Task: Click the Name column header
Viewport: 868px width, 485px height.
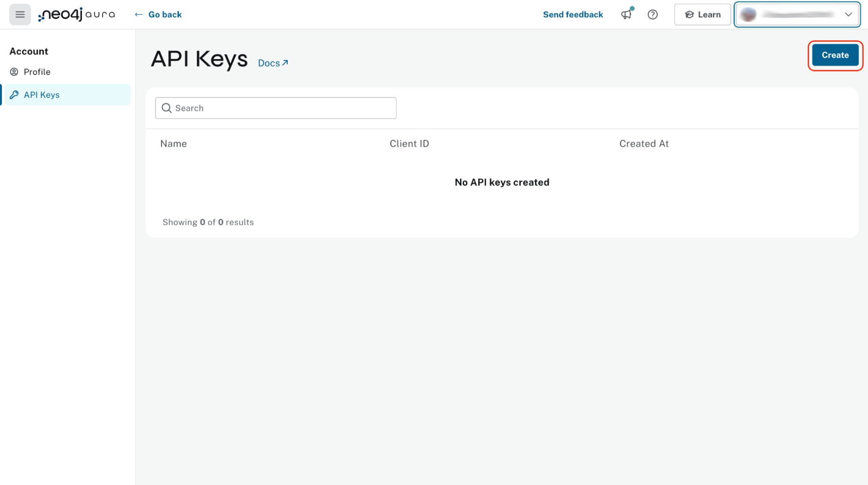Action: pyautogui.click(x=173, y=144)
